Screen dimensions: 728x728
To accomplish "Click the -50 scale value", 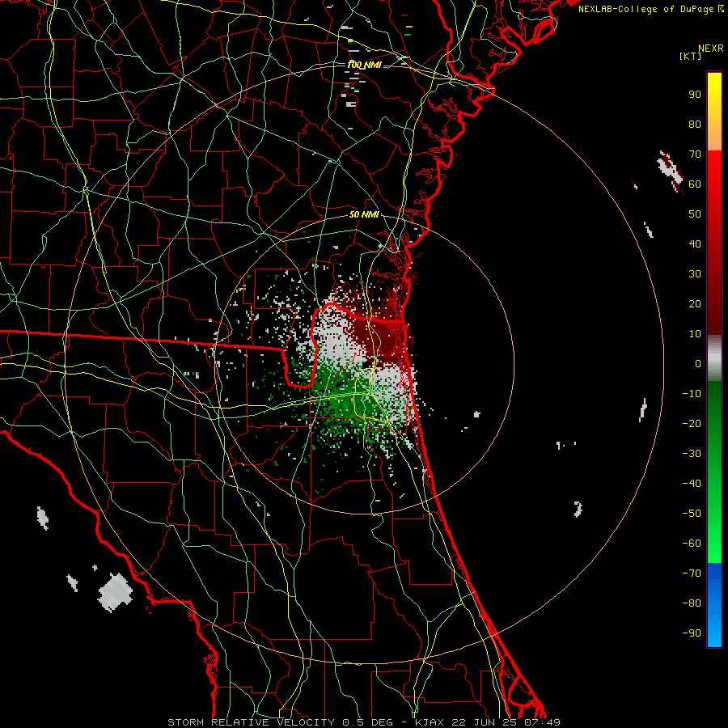I will tap(692, 514).
